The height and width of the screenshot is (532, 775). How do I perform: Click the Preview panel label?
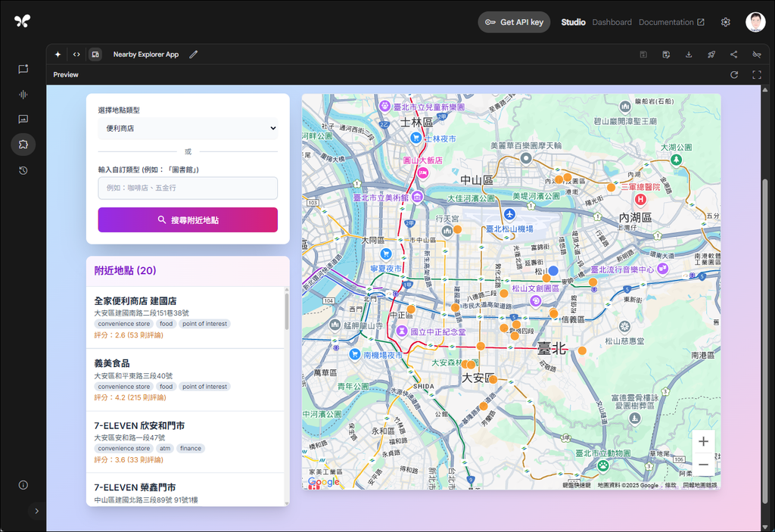click(x=66, y=75)
